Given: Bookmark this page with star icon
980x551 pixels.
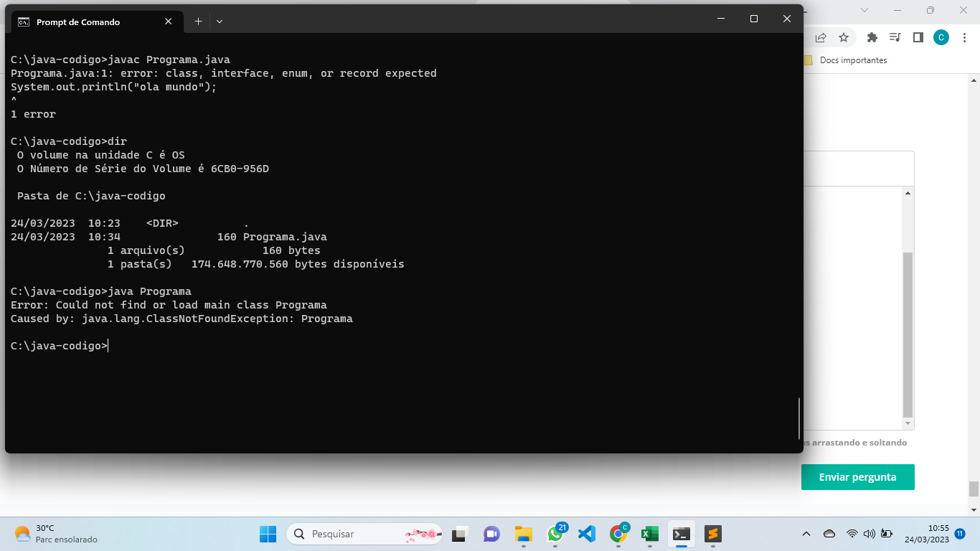Looking at the screenshot, I should 844,37.
